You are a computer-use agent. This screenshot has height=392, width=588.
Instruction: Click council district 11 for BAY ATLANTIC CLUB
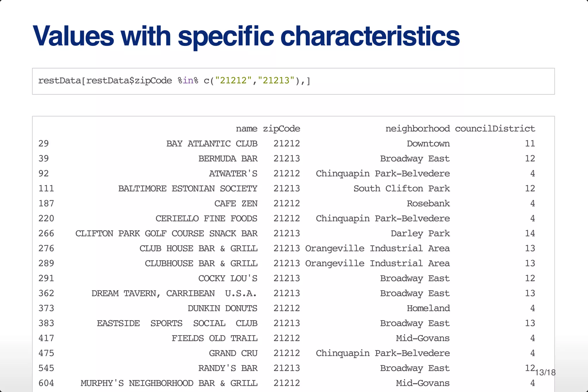tap(530, 144)
